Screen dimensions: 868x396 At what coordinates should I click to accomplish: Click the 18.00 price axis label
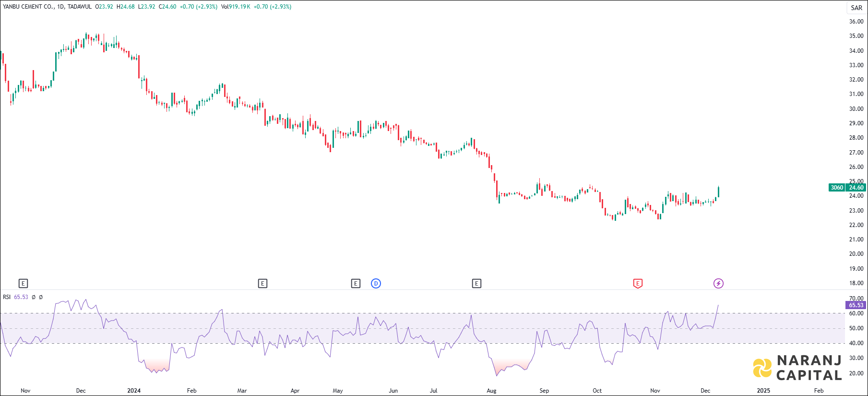(856, 283)
